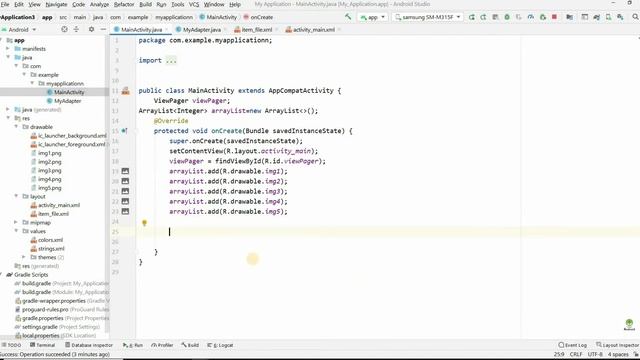The height and width of the screenshot is (360, 640).
Task: Click the Search Everywhere magnifier icon
Action: (635, 17)
